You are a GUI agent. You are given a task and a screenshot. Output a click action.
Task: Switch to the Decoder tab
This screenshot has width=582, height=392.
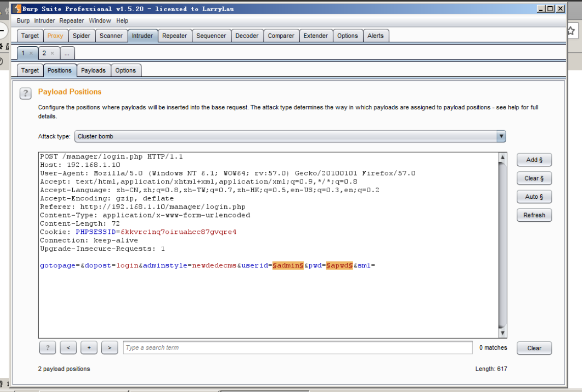coord(247,36)
